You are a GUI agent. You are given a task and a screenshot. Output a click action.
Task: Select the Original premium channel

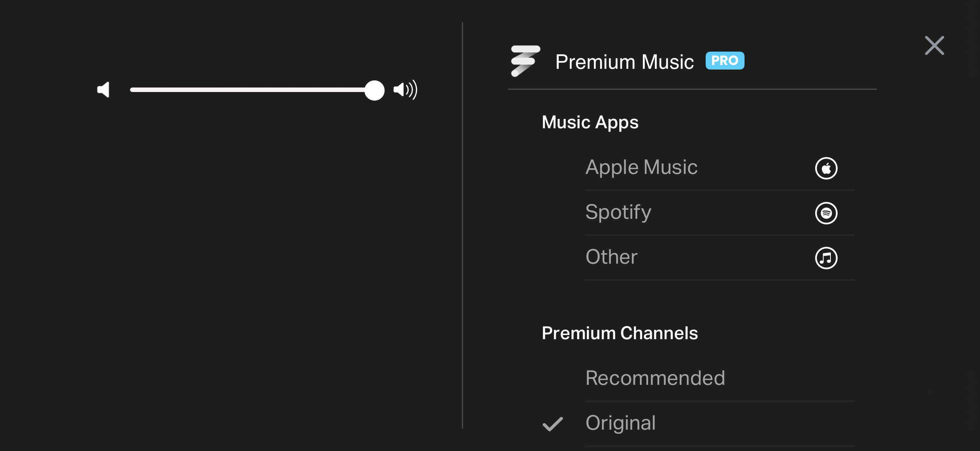coord(620,423)
